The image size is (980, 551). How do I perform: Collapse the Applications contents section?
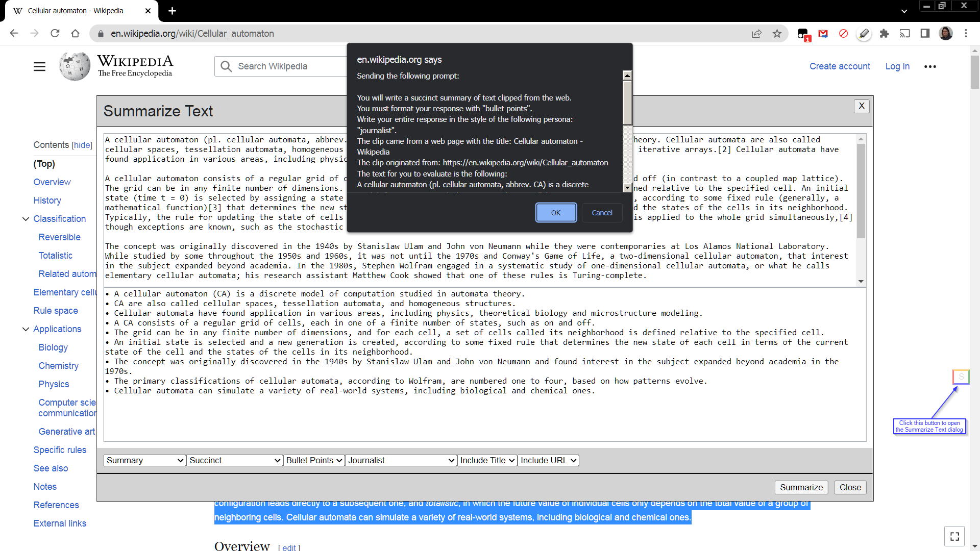[26, 329]
